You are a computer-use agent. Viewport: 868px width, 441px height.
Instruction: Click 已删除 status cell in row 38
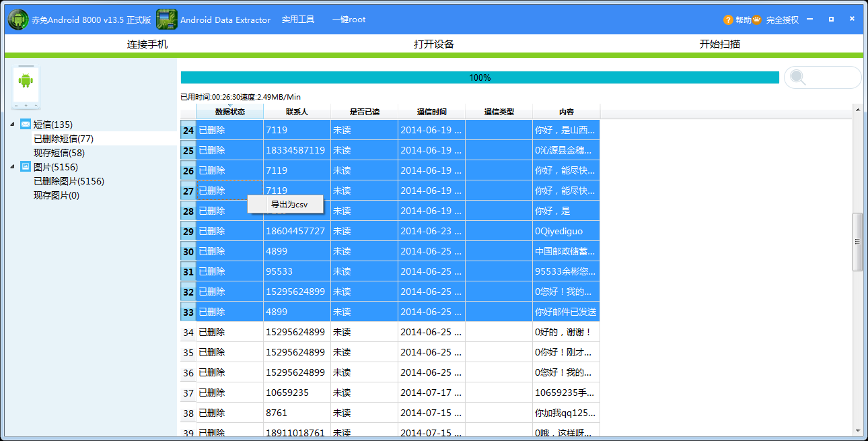click(230, 413)
